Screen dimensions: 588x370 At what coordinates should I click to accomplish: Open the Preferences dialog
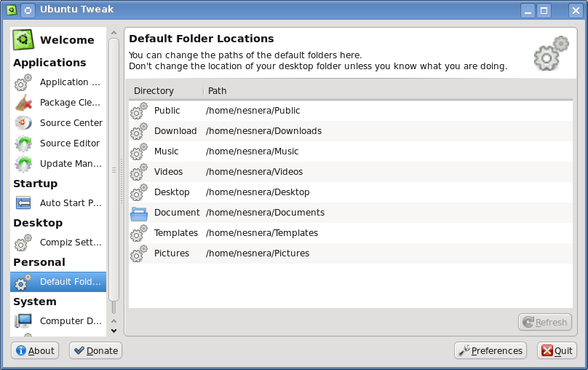(x=490, y=350)
